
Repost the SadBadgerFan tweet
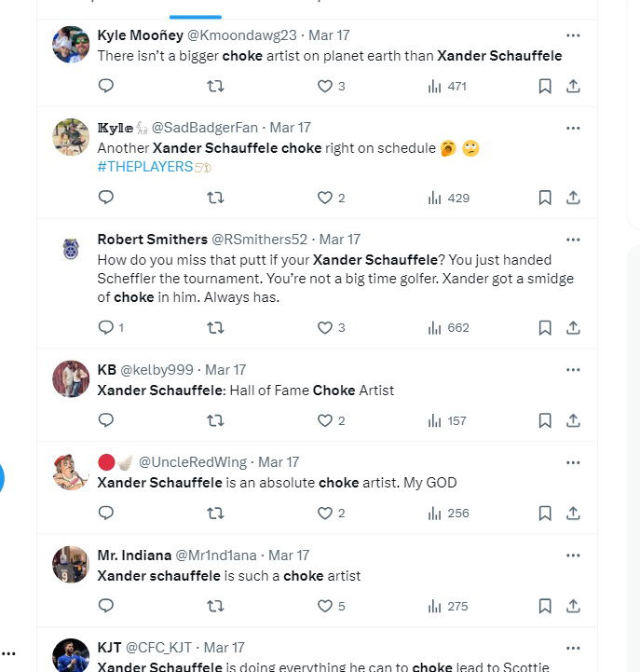click(215, 198)
